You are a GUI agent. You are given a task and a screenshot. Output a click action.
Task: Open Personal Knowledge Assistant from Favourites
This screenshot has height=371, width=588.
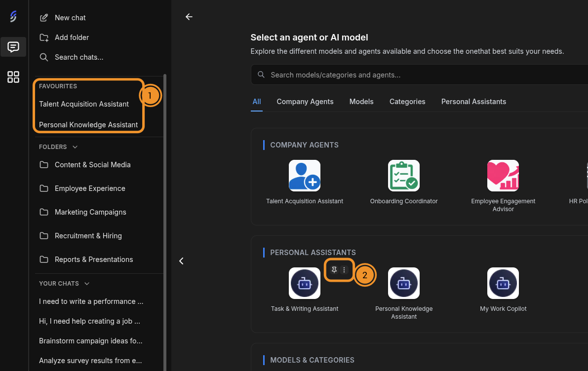click(88, 124)
